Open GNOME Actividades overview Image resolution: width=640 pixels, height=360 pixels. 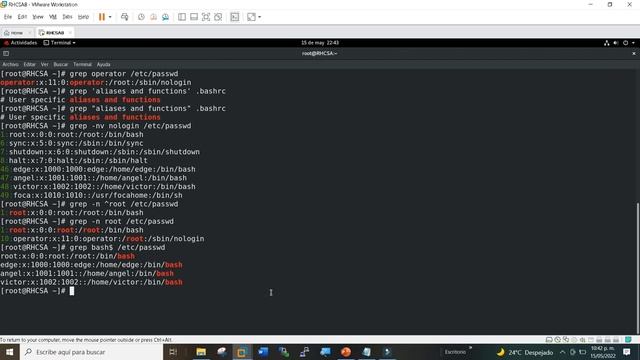20,42
